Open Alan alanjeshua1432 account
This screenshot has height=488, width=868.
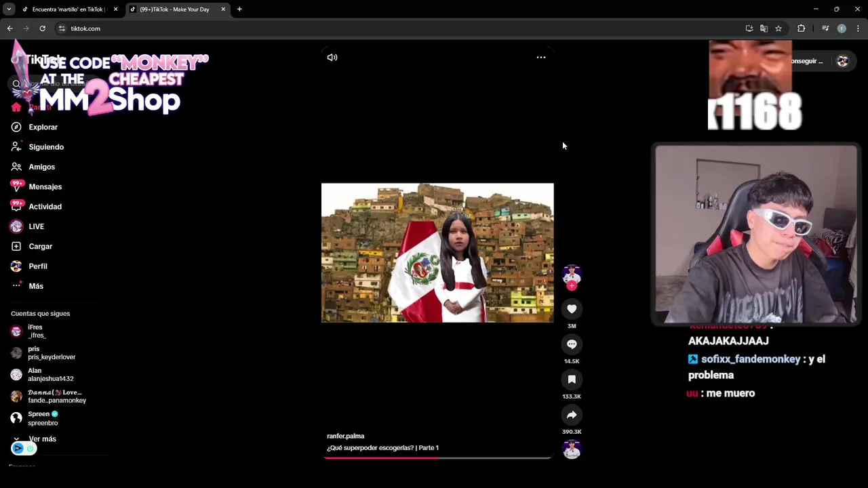pyautogui.click(x=50, y=375)
